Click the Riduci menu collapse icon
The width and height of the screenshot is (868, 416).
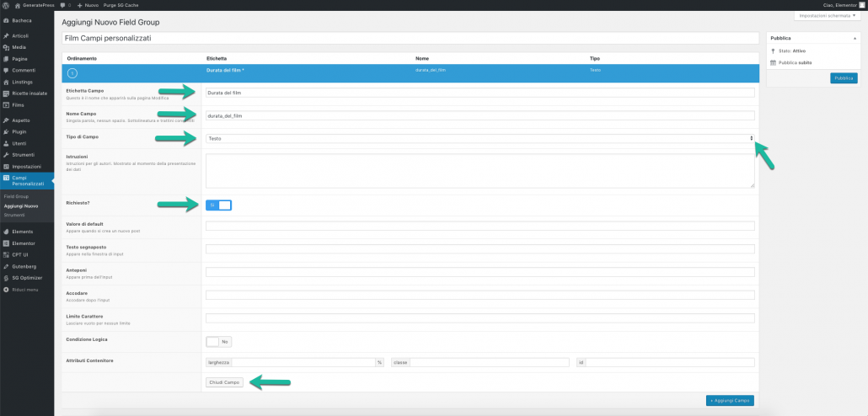click(x=6, y=289)
